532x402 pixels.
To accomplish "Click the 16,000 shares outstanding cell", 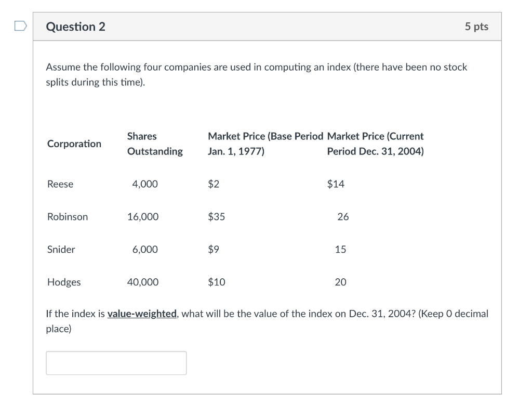I will tap(143, 217).
